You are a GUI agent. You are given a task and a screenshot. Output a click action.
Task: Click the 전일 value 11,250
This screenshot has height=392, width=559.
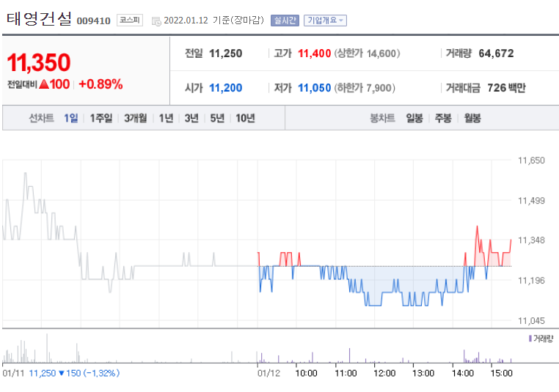coord(226,53)
